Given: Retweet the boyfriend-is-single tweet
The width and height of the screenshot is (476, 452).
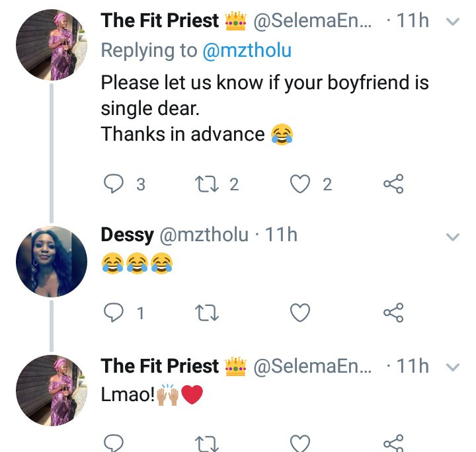Looking at the screenshot, I should 208,184.
